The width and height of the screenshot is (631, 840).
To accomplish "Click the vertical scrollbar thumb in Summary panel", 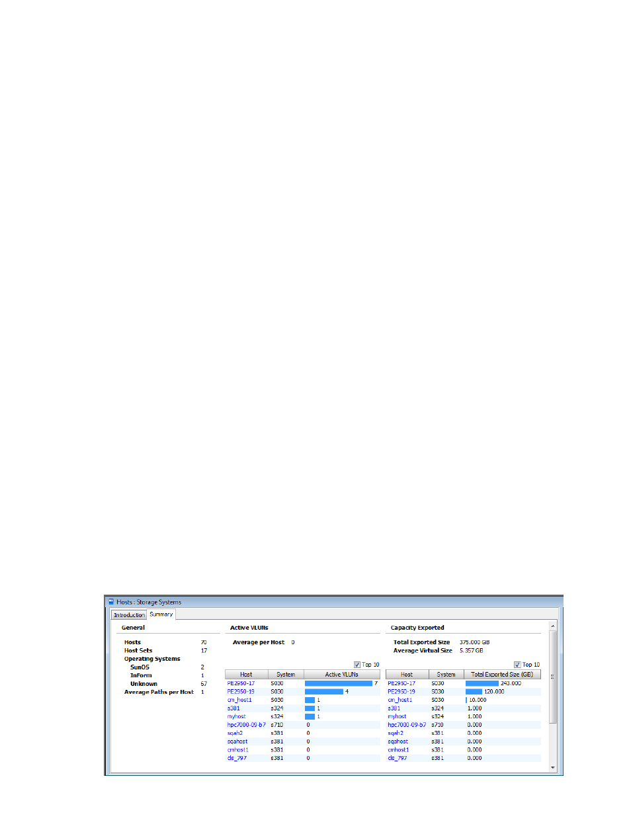I will 553,677.
